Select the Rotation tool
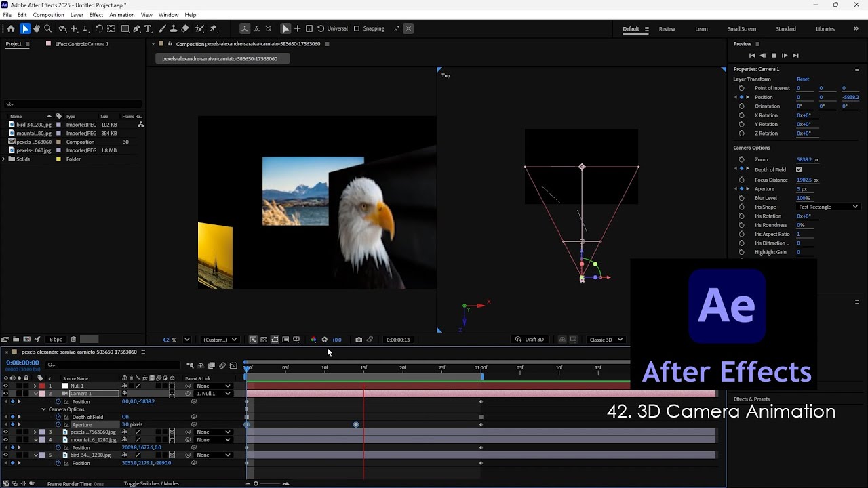 pos(99,28)
